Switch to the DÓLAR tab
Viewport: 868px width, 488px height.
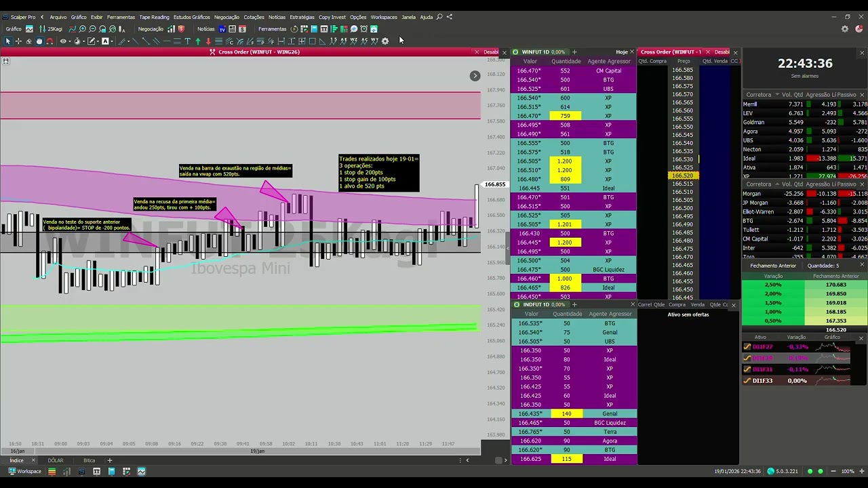(x=56, y=460)
